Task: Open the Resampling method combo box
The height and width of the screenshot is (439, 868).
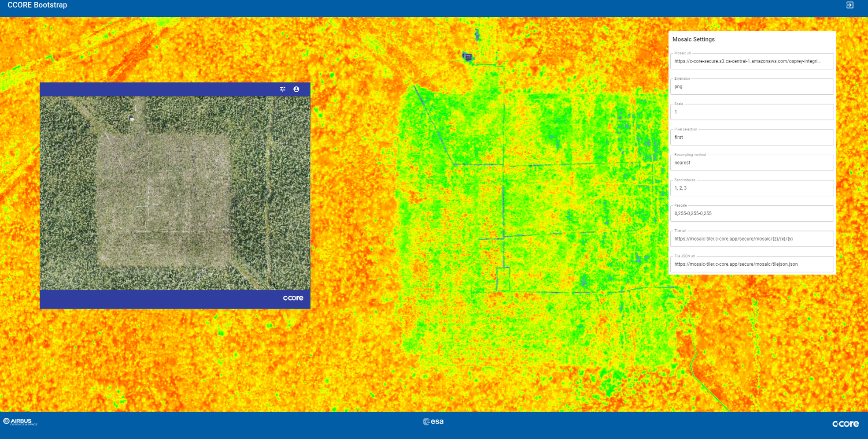Action: tap(752, 163)
